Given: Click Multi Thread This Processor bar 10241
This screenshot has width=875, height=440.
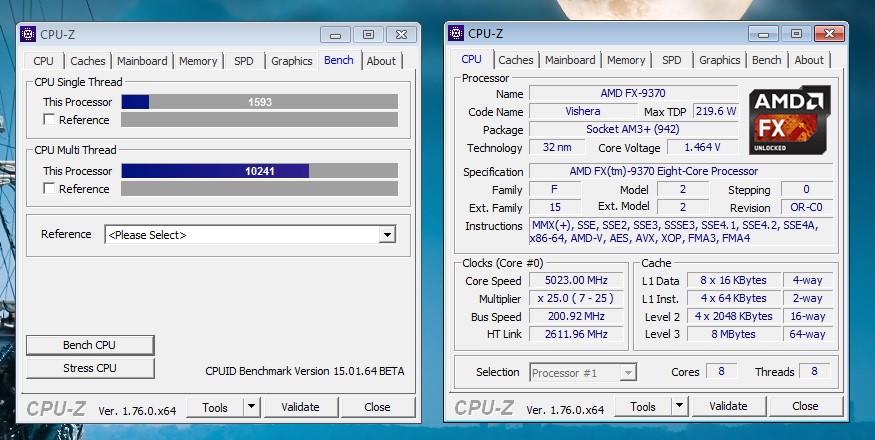Looking at the screenshot, I should (x=259, y=171).
